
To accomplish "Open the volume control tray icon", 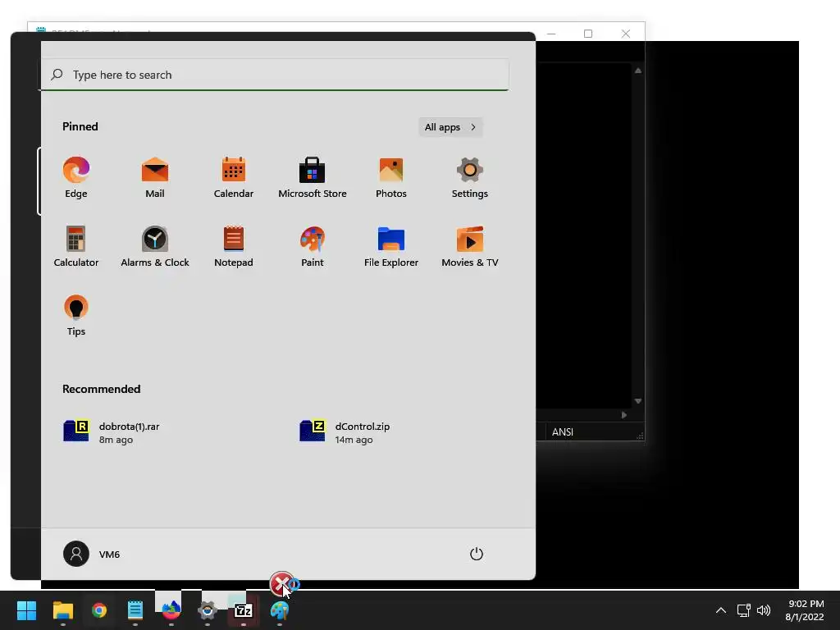I will pyautogui.click(x=764, y=610).
